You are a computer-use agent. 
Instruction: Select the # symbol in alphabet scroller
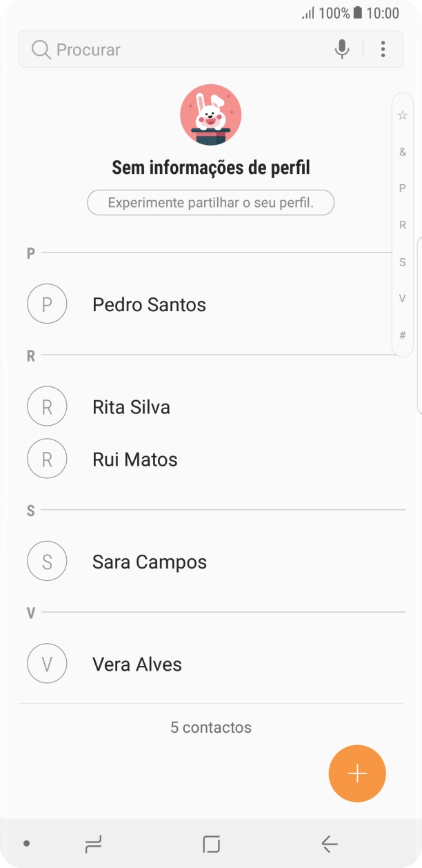coord(402,334)
